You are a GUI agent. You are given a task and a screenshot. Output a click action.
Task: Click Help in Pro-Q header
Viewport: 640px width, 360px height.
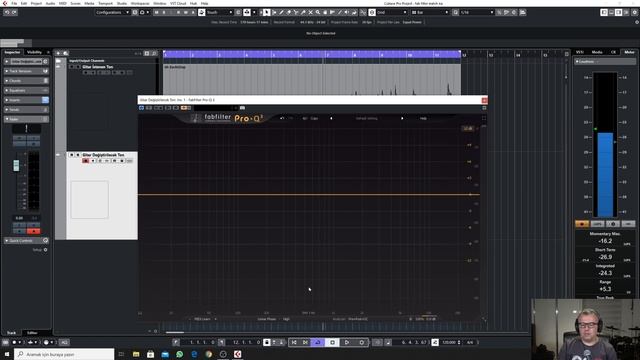pyautogui.click(x=423, y=118)
